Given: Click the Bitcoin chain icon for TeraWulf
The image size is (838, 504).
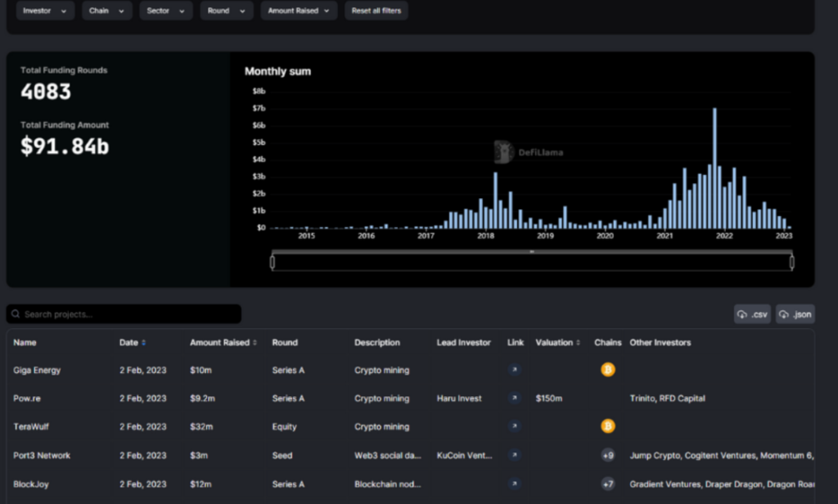Looking at the screenshot, I should [608, 426].
